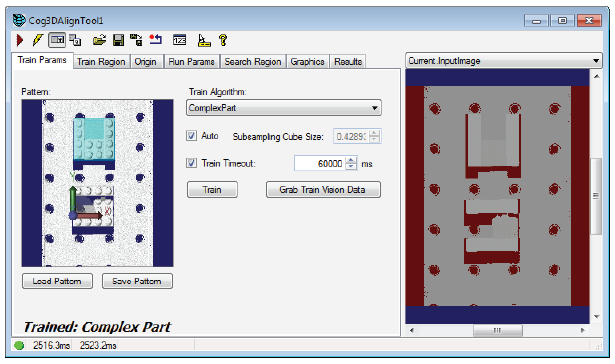Increase Train Timeout with up spinner
Image resolution: width=615 pixels, height=364 pixels.
(351, 160)
